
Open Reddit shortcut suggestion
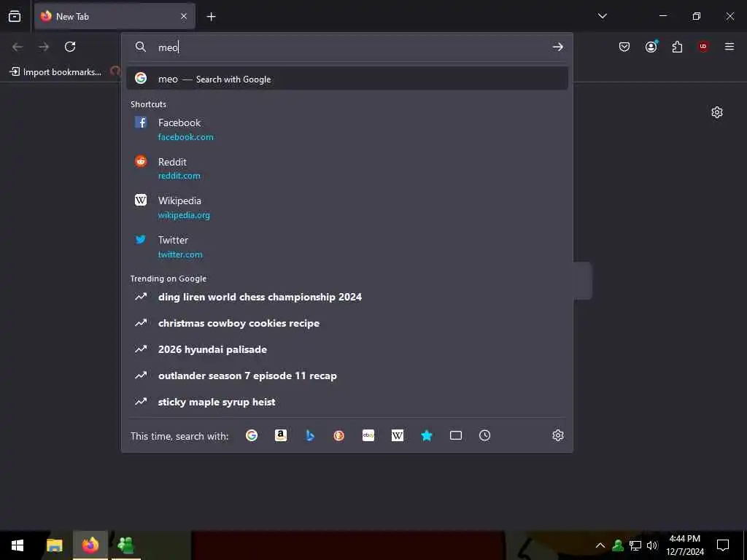click(347, 168)
